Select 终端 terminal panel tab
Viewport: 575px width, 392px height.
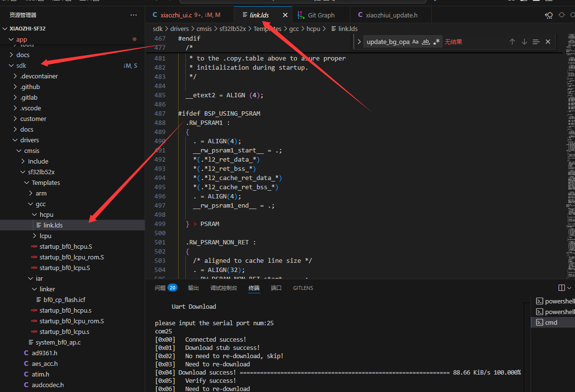(254, 288)
